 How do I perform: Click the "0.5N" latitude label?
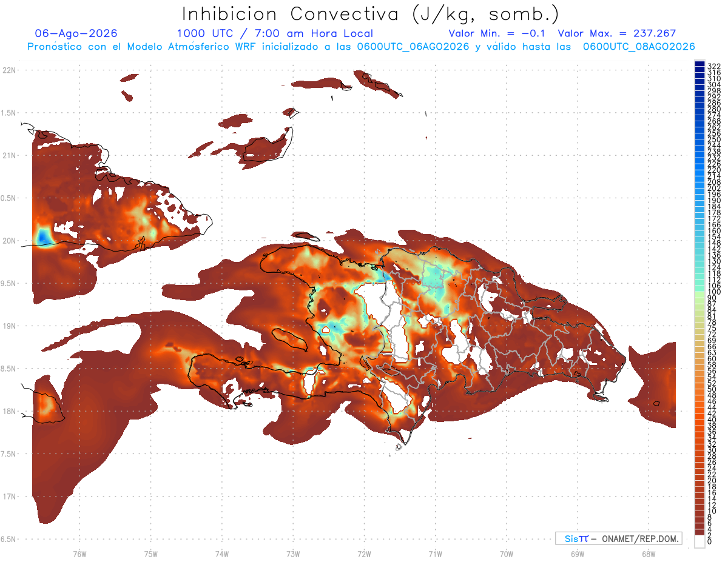(9, 198)
